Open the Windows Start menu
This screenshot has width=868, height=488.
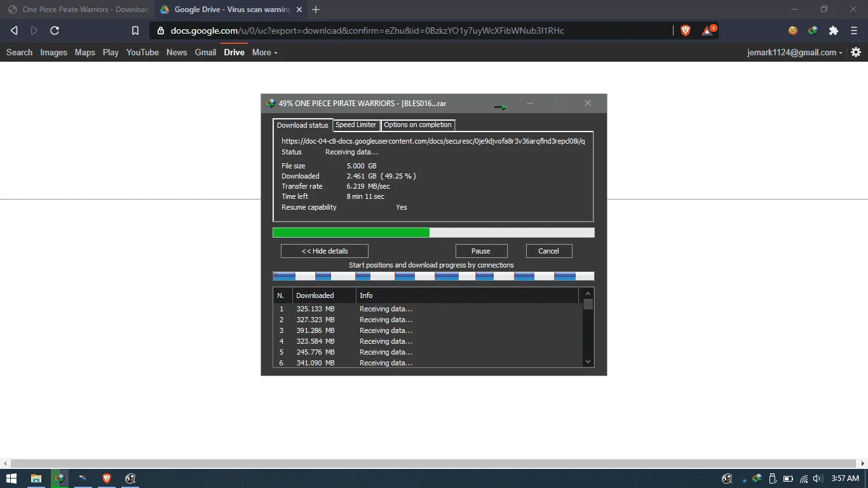(11, 478)
